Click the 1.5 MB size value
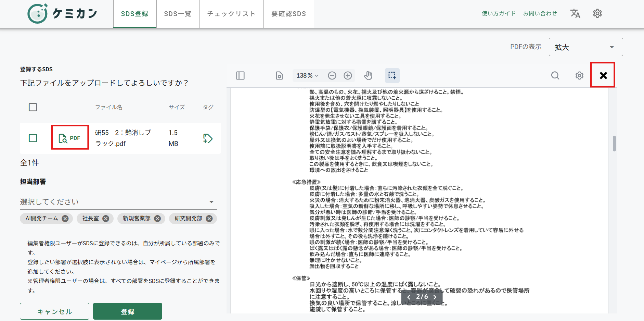 (173, 138)
